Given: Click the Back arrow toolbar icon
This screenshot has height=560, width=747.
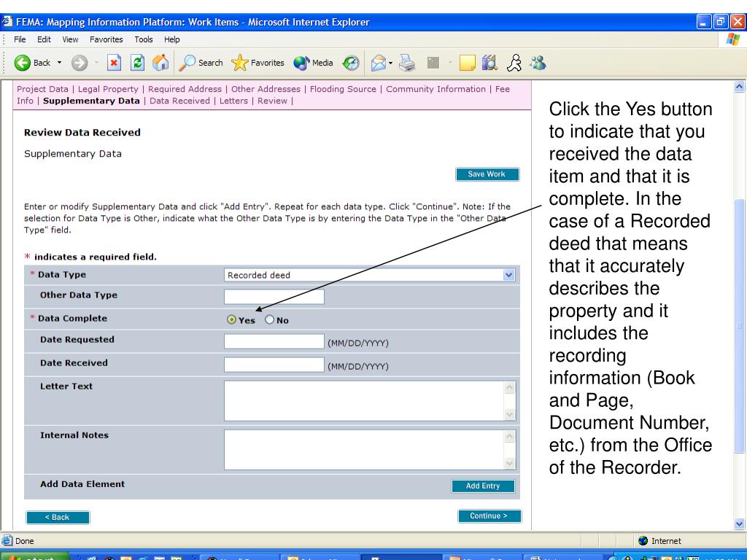Looking at the screenshot, I should (22, 63).
